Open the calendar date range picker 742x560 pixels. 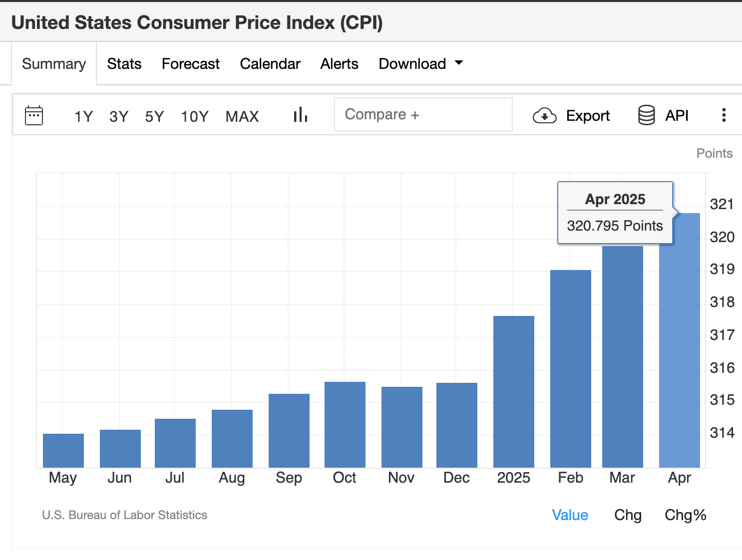click(x=33, y=115)
